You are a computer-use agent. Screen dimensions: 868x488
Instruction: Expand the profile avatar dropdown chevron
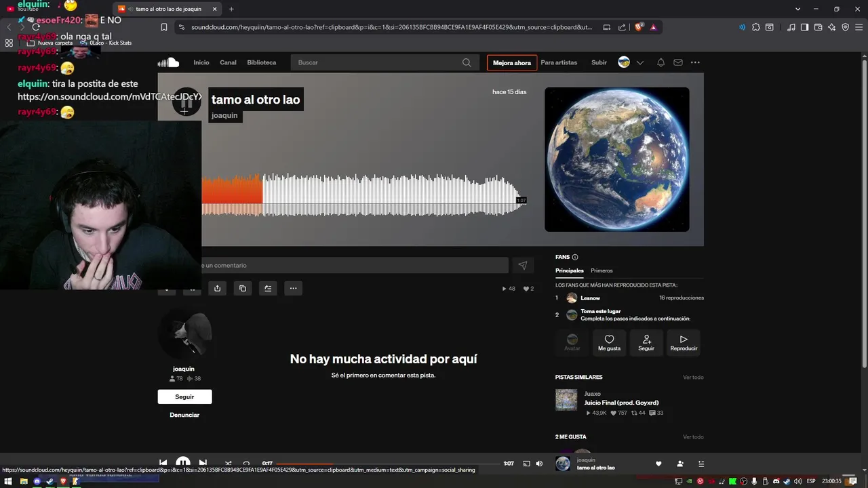(x=639, y=62)
